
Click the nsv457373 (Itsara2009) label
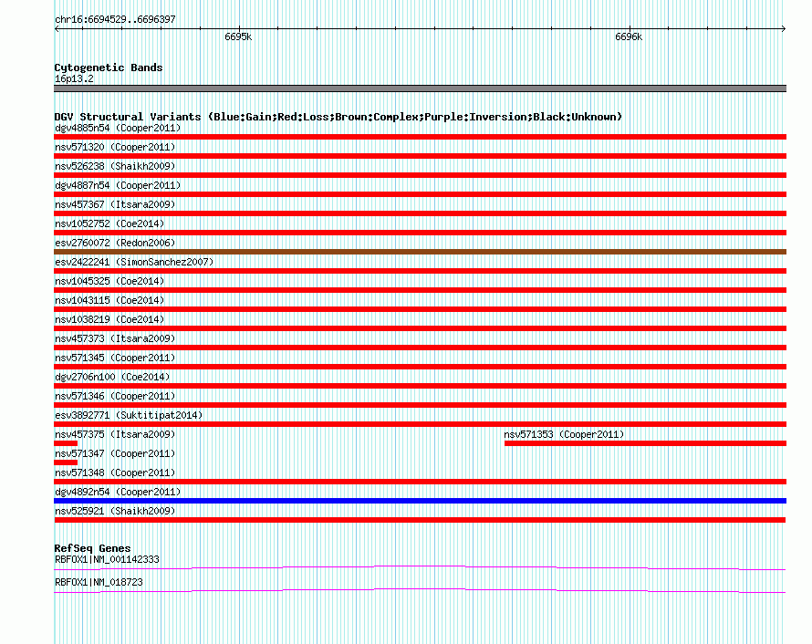tap(115, 338)
